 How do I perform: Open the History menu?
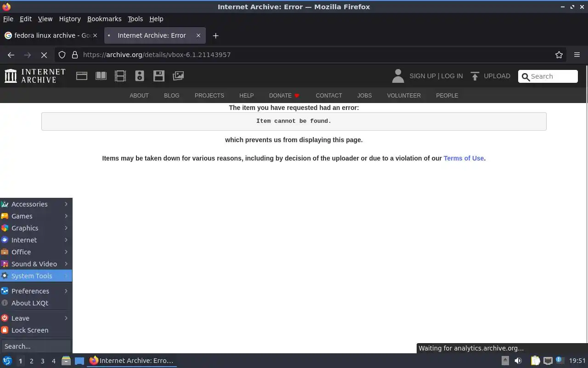coord(70,19)
